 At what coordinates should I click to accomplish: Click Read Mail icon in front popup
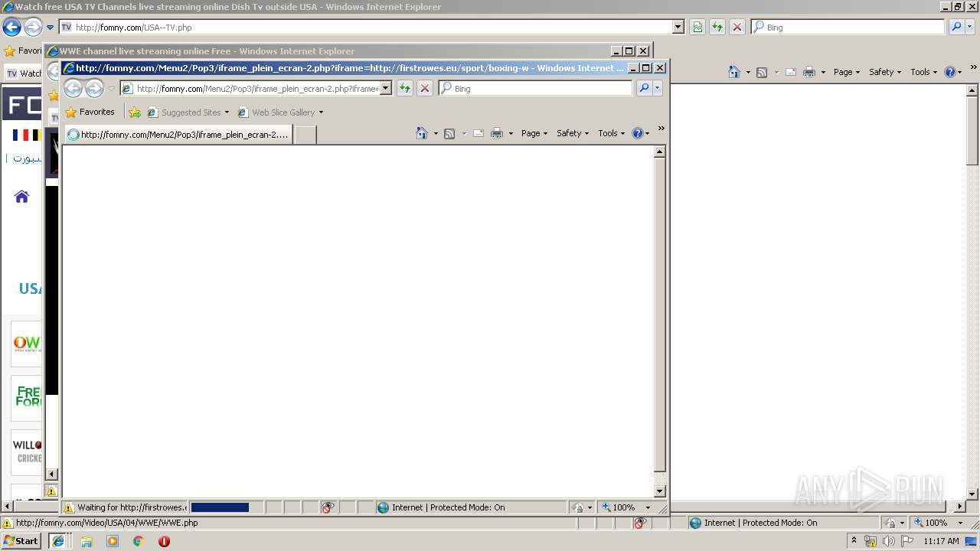(x=479, y=133)
